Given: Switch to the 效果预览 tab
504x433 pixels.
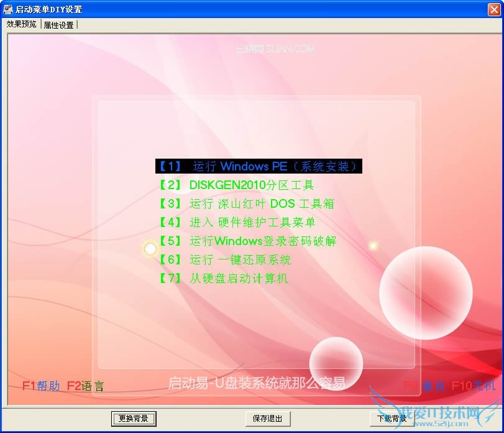Looking at the screenshot, I should point(21,24).
